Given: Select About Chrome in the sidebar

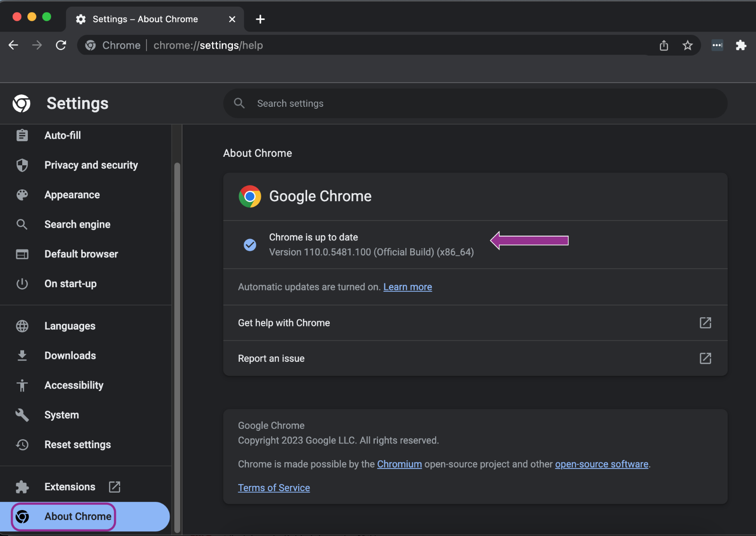Looking at the screenshot, I should [x=78, y=517].
